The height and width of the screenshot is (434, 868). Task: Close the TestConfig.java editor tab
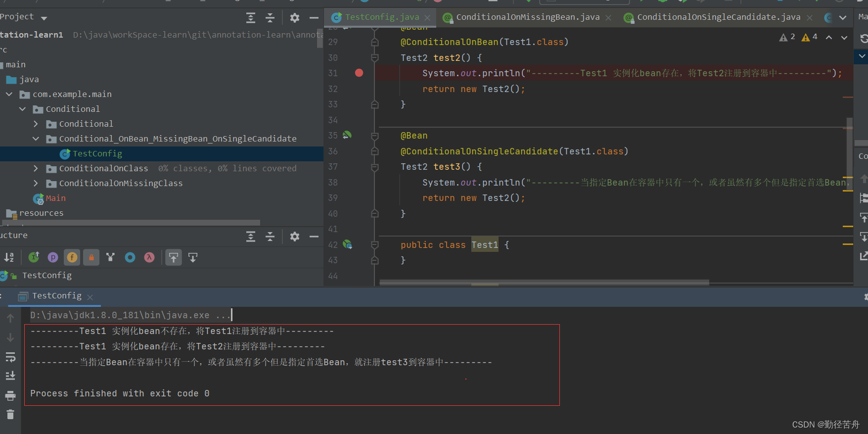click(427, 18)
